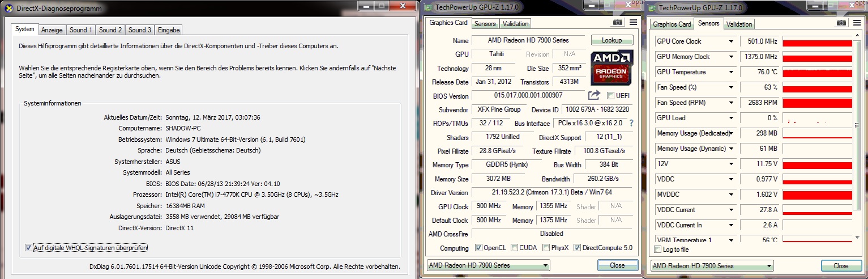Expand GPU Memory Clock sensor dropdown
Screen dimensions: 868x279
731,57
